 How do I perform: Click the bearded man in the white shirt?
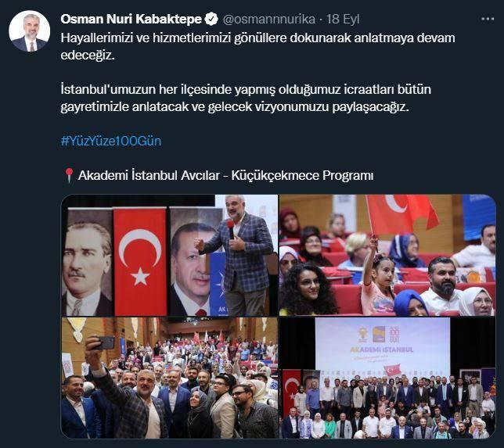(x=444, y=288)
